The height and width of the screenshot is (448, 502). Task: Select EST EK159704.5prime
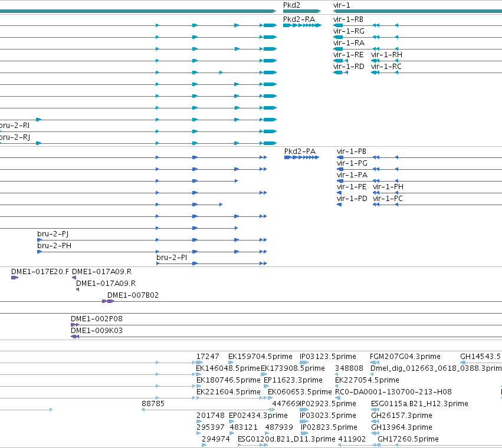tap(260, 357)
